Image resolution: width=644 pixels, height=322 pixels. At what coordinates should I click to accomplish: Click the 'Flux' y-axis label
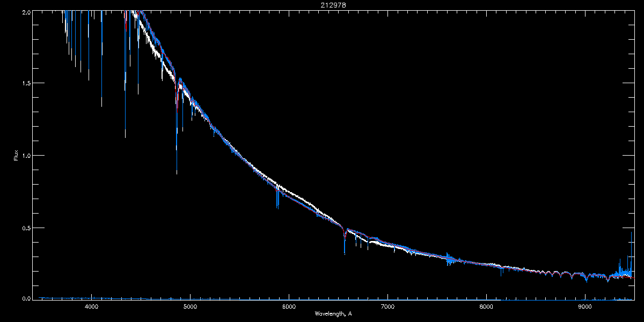tap(16, 156)
